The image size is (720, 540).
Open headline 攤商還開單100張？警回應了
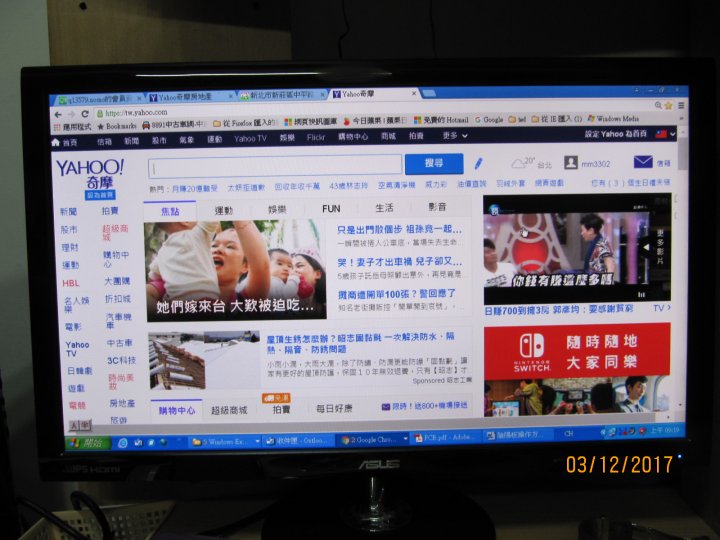[x=397, y=294]
